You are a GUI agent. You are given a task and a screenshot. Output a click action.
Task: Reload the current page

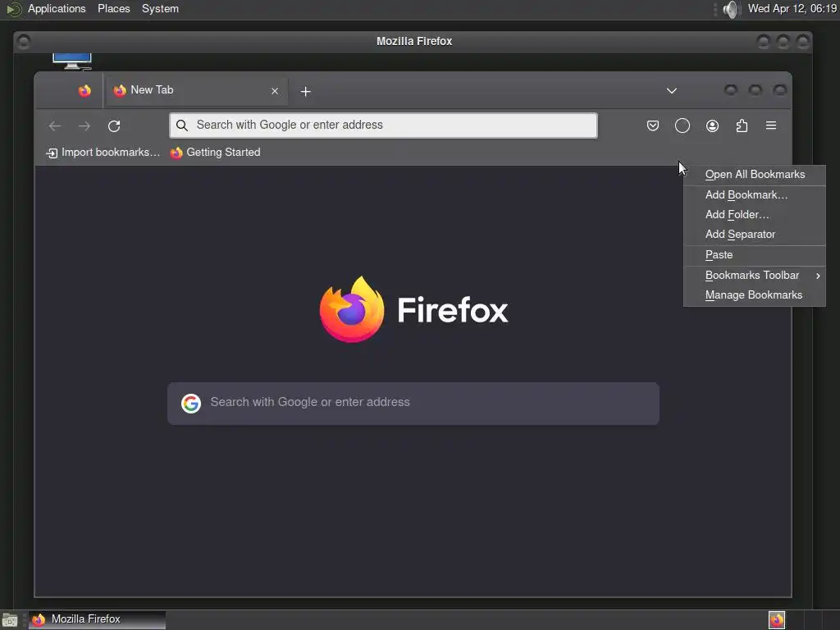[114, 126]
